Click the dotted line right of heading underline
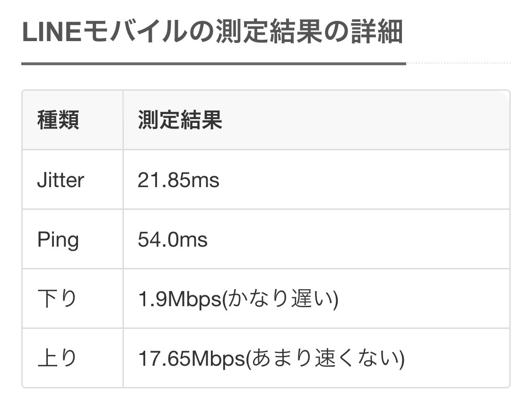The height and width of the screenshot is (413, 532). 458,63
